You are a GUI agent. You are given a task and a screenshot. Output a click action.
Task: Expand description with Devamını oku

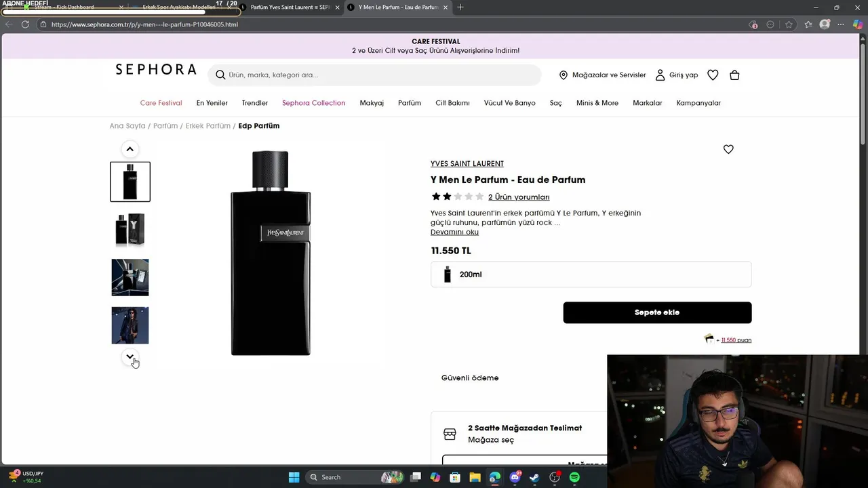click(x=454, y=232)
